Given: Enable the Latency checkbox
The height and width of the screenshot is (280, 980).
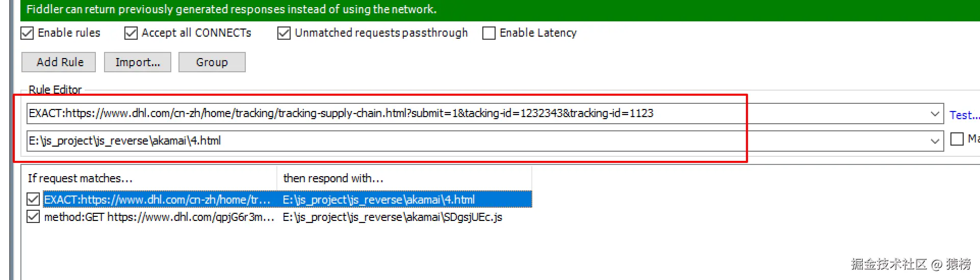Looking at the screenshot, I should coord(488,33).
